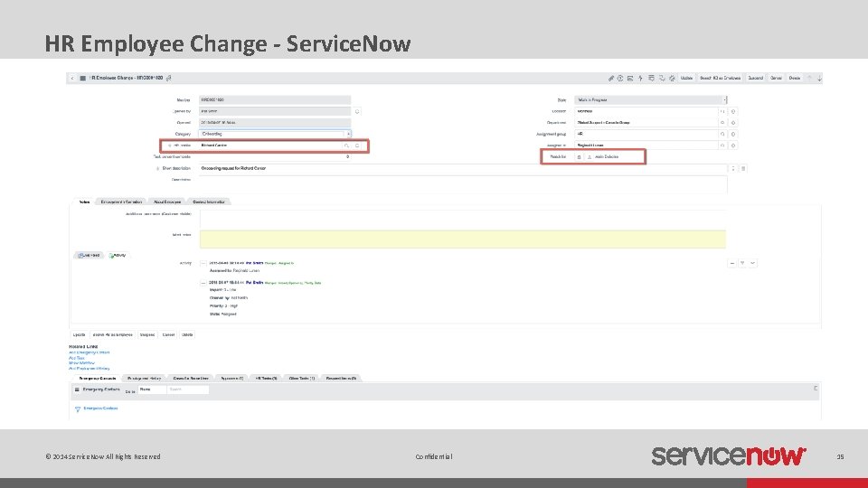The image size is (868, 488).
Task: Click the paperclip icon beside the record title
Action: tap(169, 78)
